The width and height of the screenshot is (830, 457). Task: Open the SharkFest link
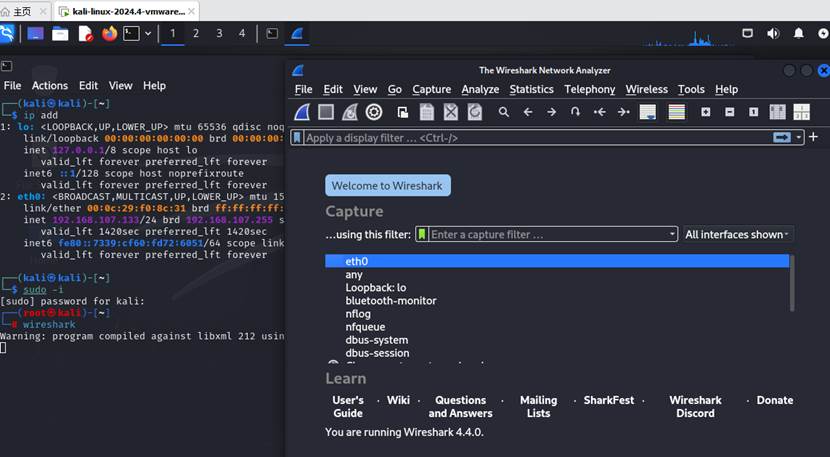609,400
